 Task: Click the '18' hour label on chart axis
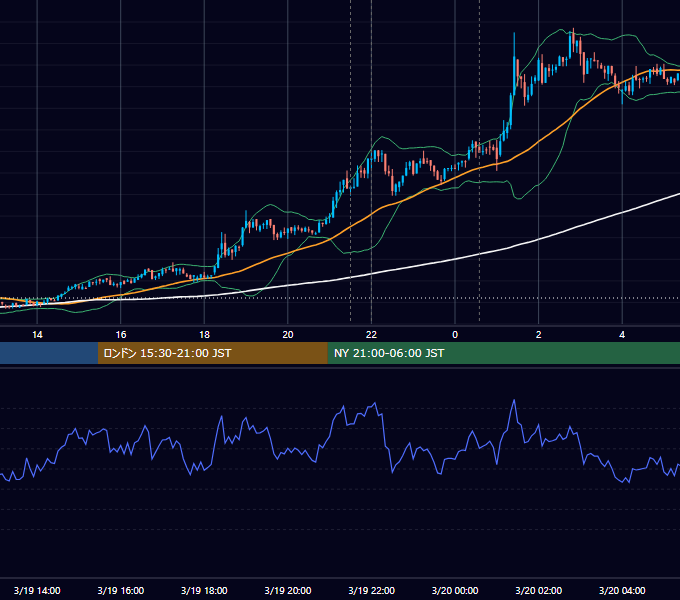[x=204, y=335]
